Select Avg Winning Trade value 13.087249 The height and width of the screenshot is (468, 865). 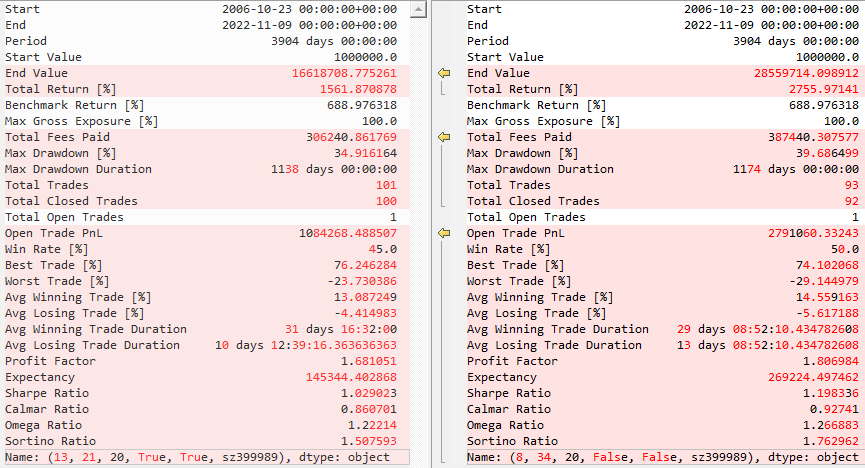(365, 297)
